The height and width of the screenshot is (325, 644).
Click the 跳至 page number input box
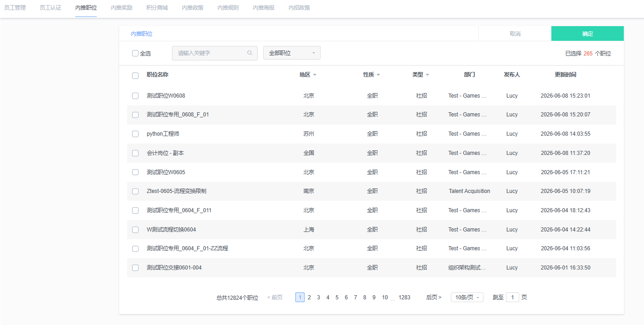(512, 297)
